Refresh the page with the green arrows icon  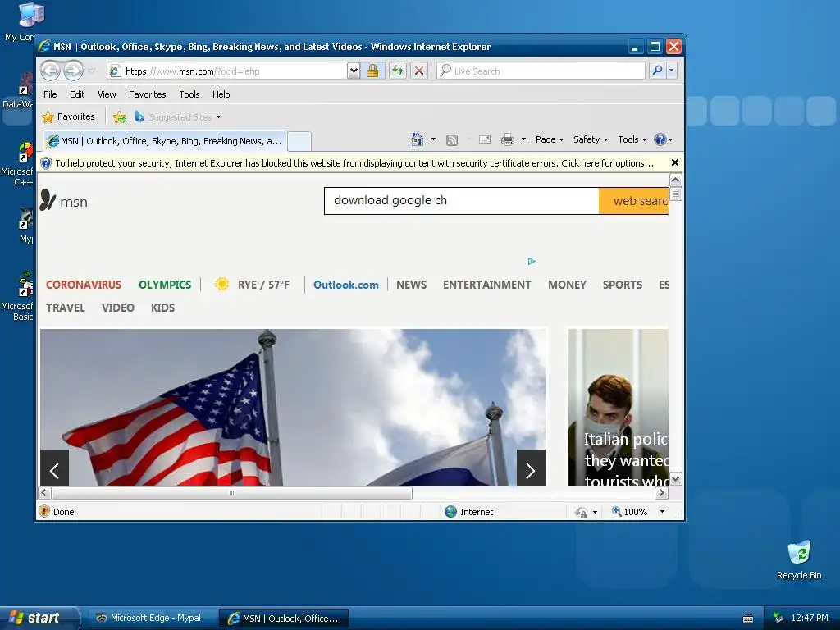[398, 71]
